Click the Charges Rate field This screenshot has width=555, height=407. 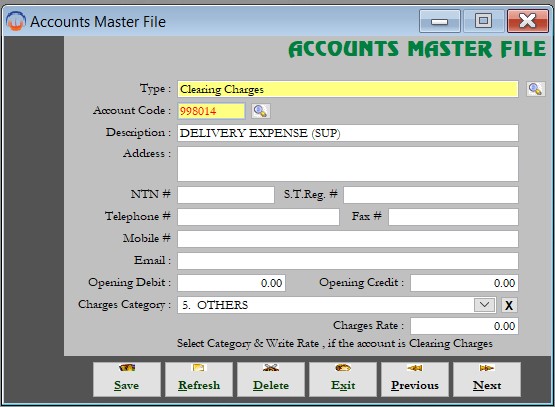464,326
